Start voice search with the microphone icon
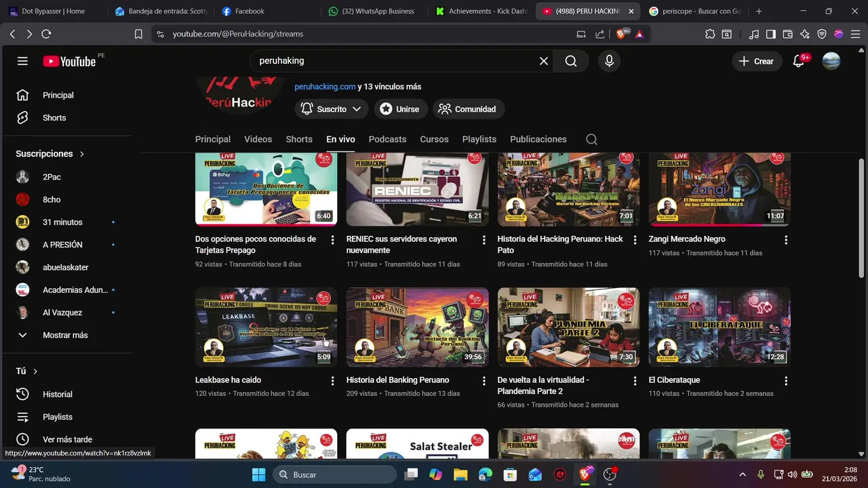This screenshot has width=868, height=488. click(x=609, y=61)
